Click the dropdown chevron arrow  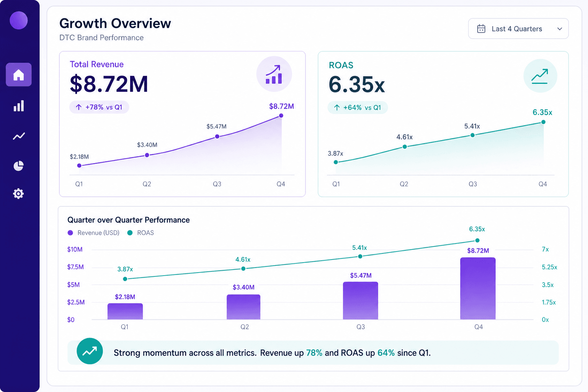pos(560,29)
